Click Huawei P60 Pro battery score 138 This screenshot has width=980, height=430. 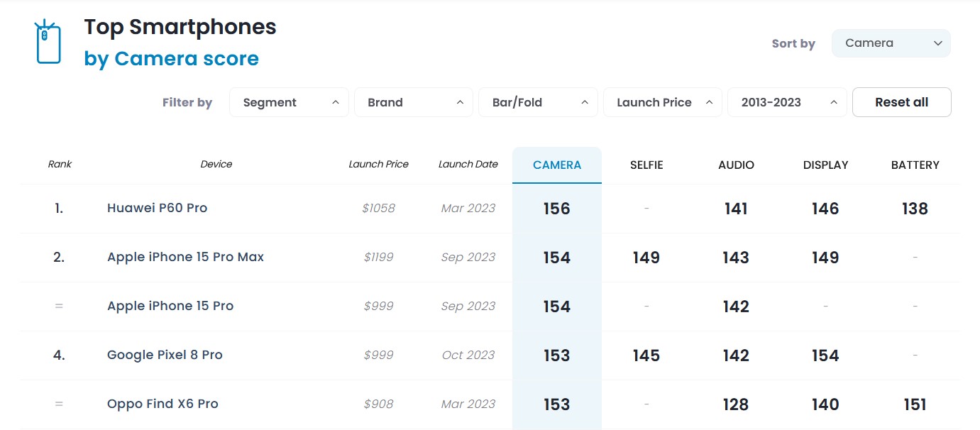pyautogui.click(x=915, y=209)
